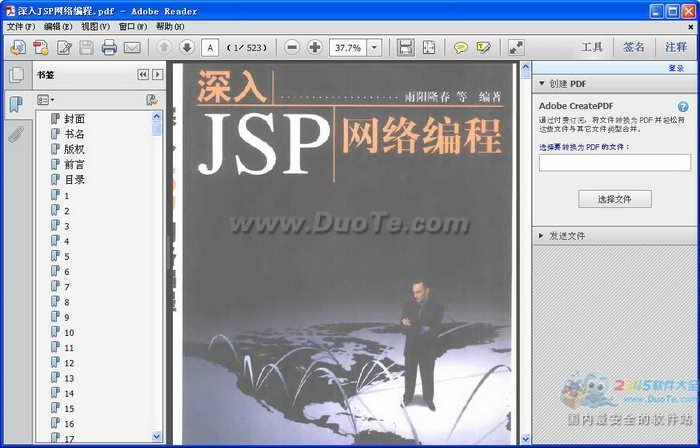
Task: Select the highlight text tool
Action: click(483, 47)
